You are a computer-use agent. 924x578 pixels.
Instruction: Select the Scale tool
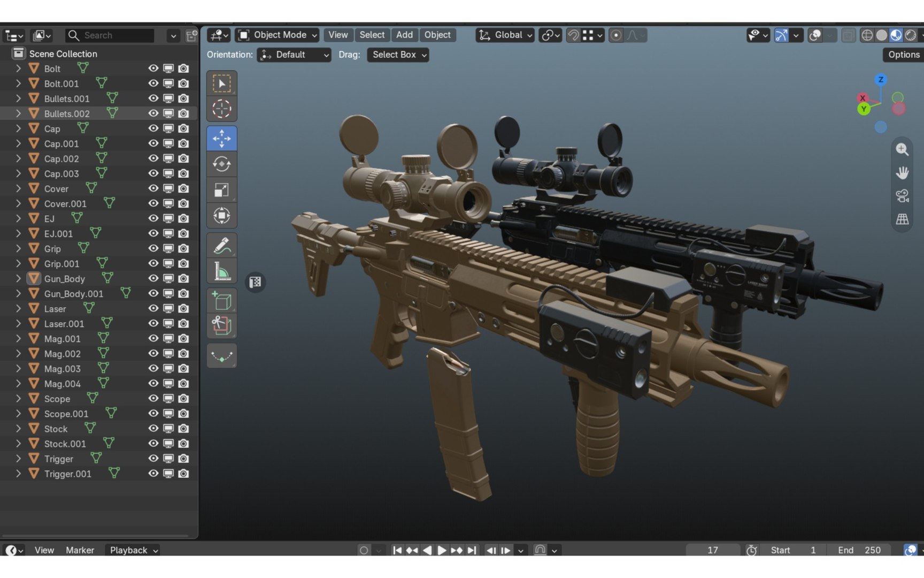(221, 190)
